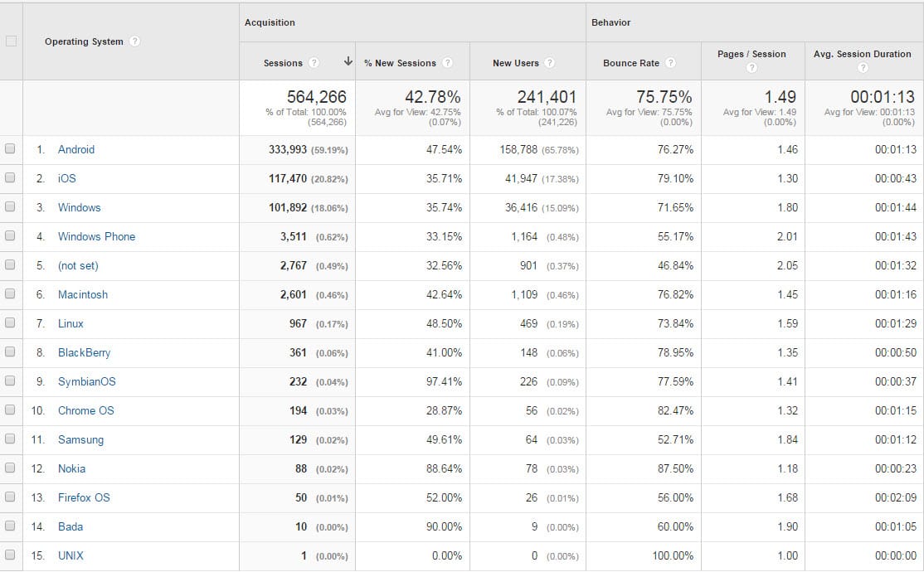Click the Chrome OS link
The height and width of the screenshot is (572, 924).
pos(86,410)
